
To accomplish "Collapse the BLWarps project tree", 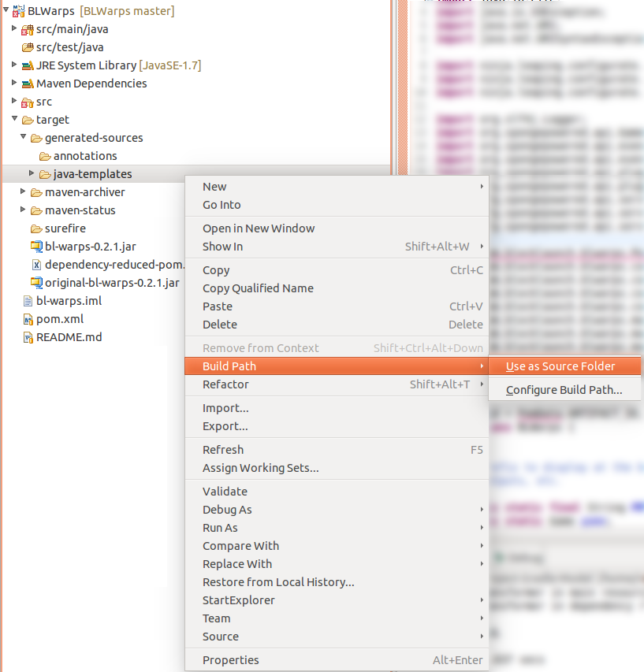I will [6, 9].
